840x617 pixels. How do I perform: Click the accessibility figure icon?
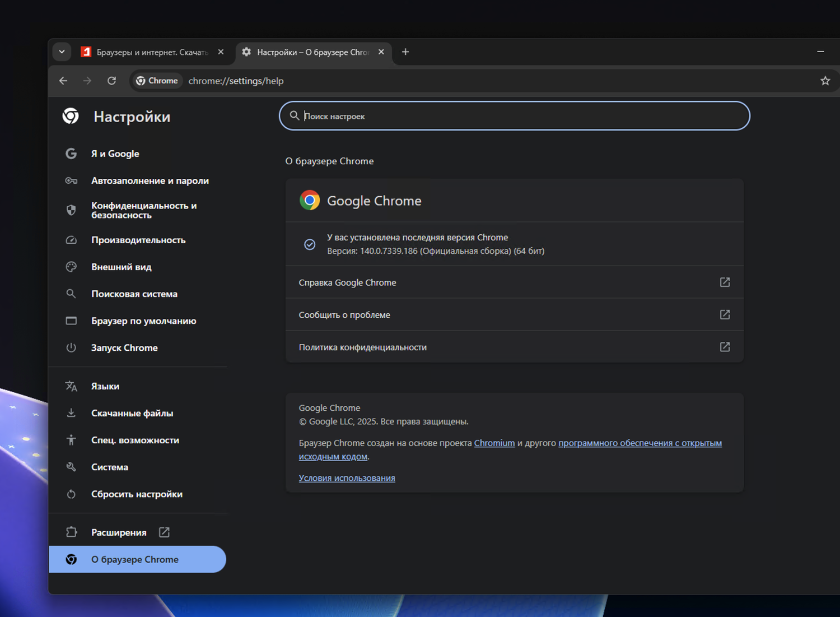coord(71,440)
